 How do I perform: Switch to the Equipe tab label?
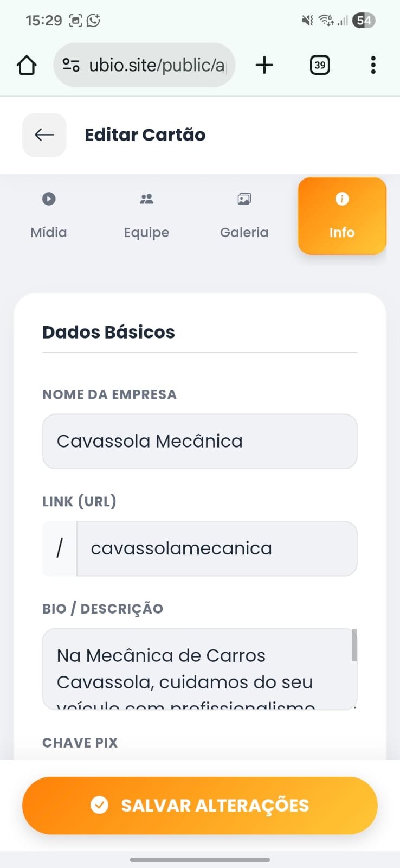click(x=146, y=233)
